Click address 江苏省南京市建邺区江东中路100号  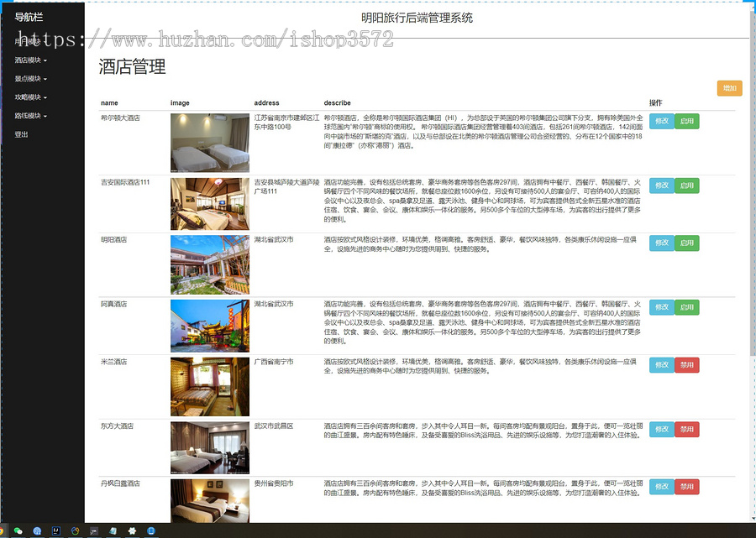pos(287,123)
